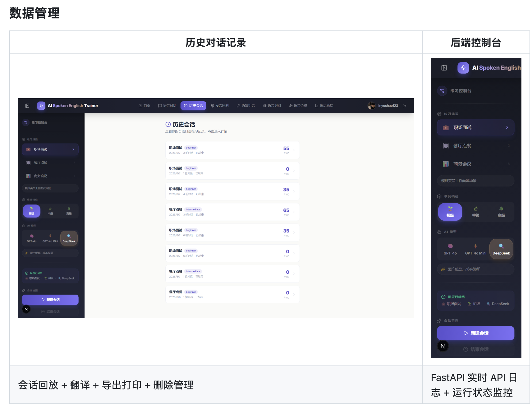The height and width of the screenshot is (409, 532).
Task: Click clock icon beside 历史会话 heading
Action: (x=168, y=124)
